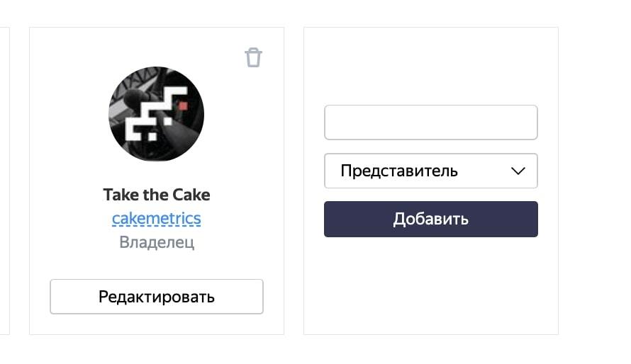Viewport: 631px width, 364px height.
Task: Place cursor in the new user text box
Action: click(431, 123)
